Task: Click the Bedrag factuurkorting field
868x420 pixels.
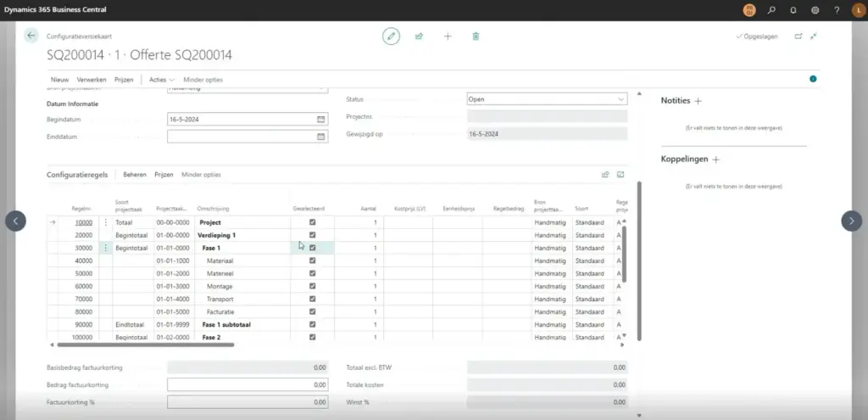Action: pos(248,385)
